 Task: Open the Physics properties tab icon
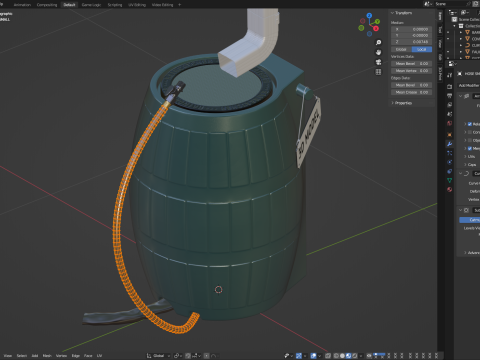(450, 162)
